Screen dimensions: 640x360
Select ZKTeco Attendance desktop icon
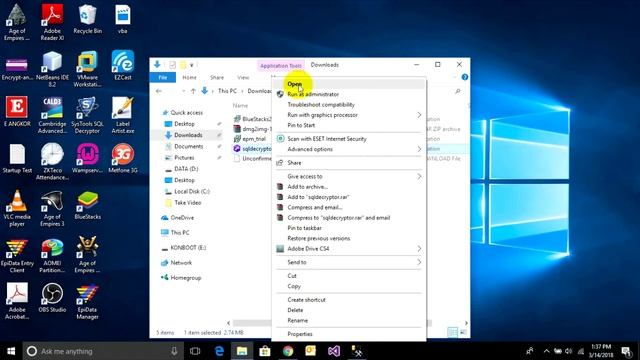52,162
